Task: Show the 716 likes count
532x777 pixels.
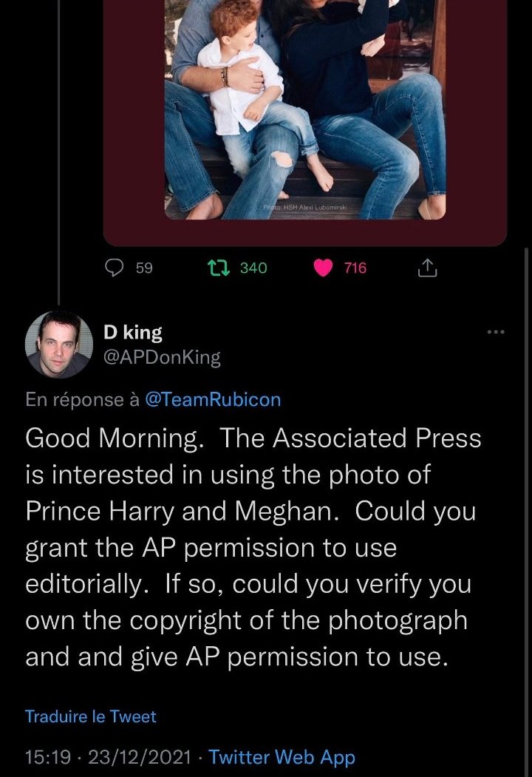Action: point(355,268)
